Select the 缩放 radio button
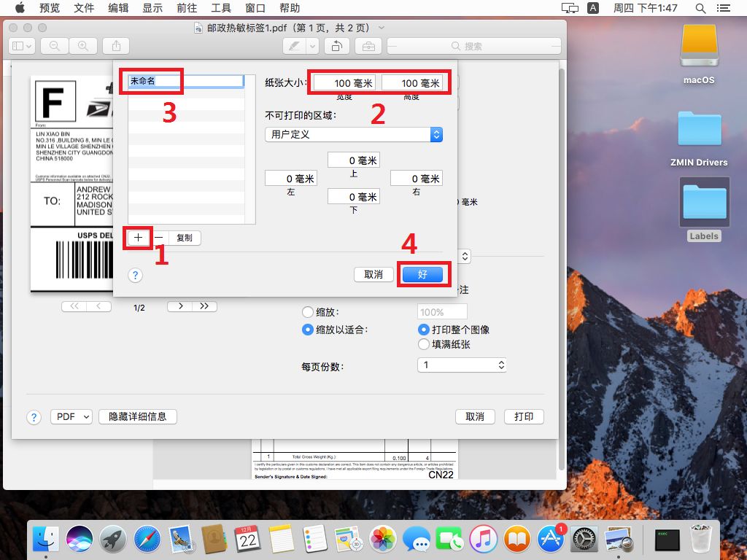Image resolution: width=747 pixels, height=560 pixels. pyautogui.click(x=308, y=312)
